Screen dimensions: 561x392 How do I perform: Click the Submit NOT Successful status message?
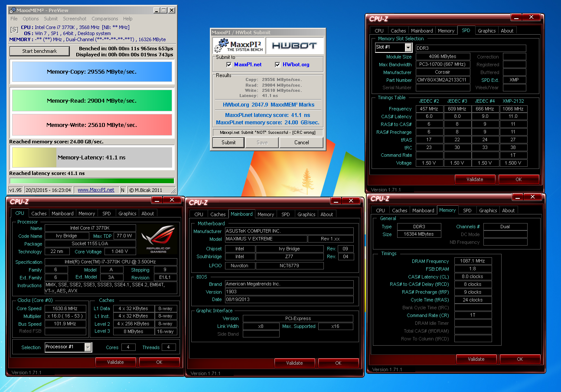pos(268,133)
